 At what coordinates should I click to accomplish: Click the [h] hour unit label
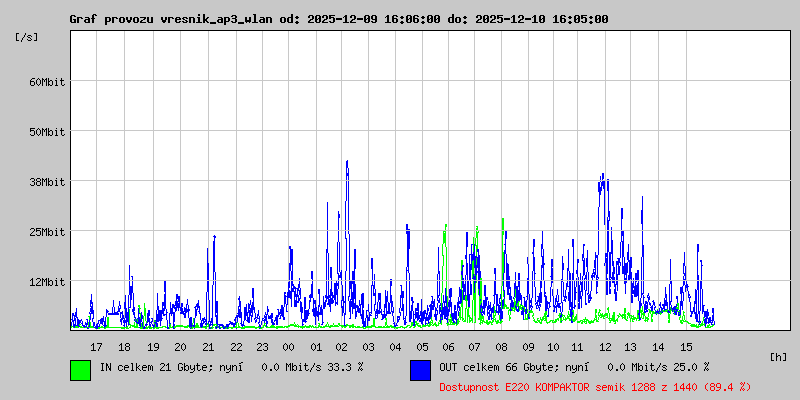coord(778,356)
